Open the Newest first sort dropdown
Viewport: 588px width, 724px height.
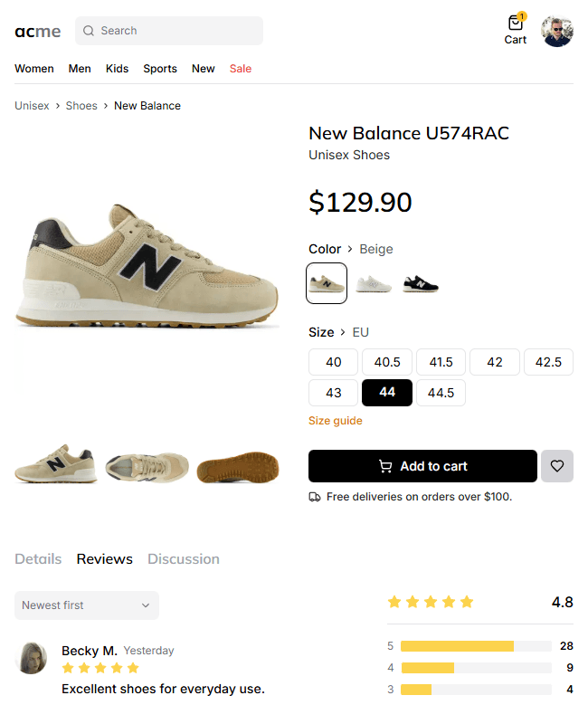(87, 605)
